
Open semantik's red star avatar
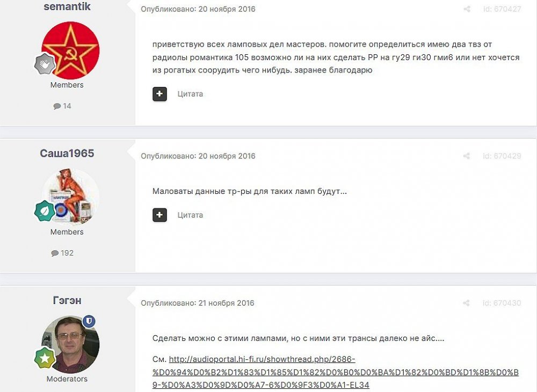[70, 50]
